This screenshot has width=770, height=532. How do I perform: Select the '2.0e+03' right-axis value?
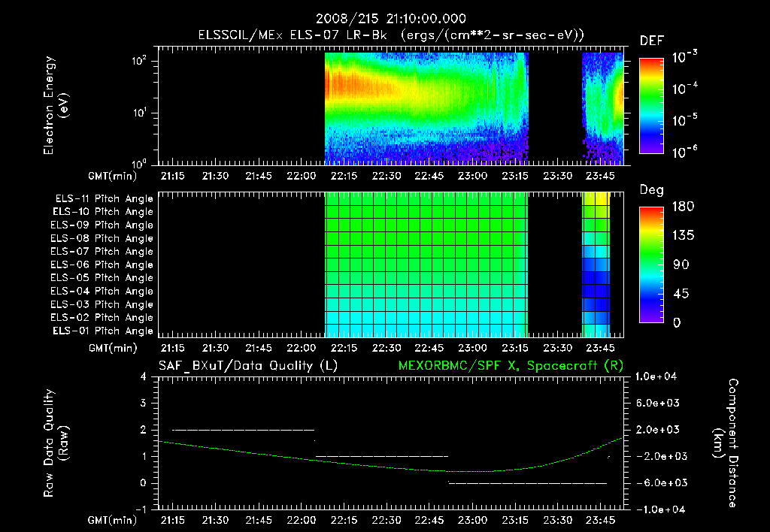click(x=658, y=430)
